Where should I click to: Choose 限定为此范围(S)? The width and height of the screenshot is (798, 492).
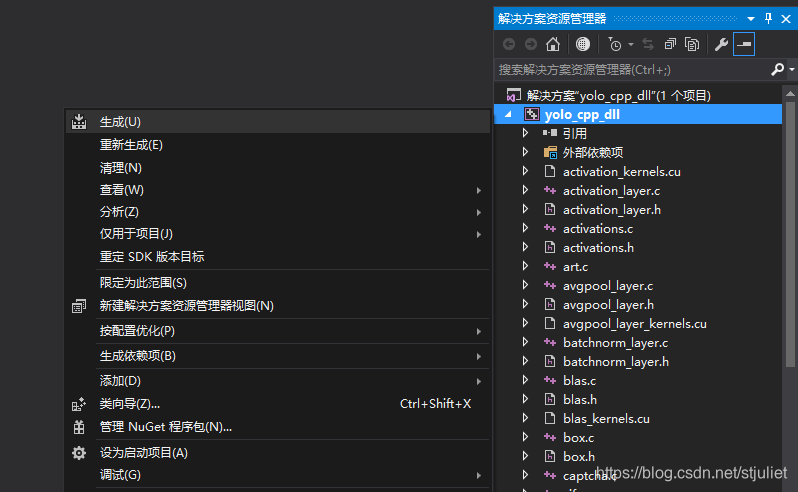[x=277, y=282]
